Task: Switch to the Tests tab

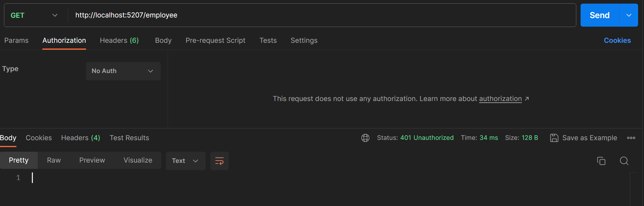Action: [268, 40]
